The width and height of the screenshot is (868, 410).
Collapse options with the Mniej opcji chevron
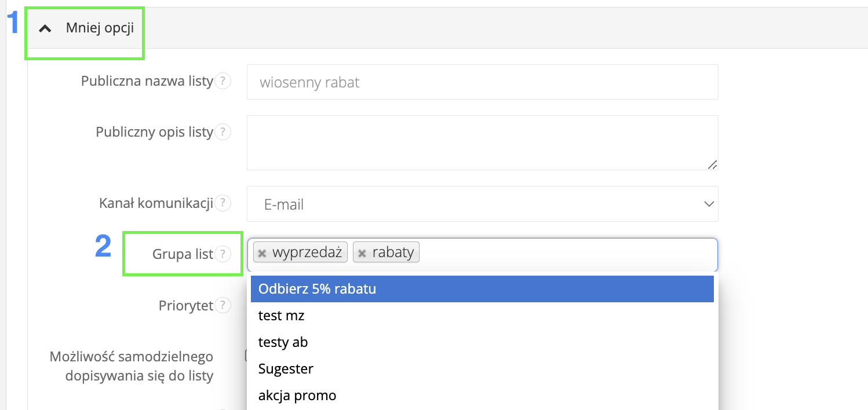(45, 29)
